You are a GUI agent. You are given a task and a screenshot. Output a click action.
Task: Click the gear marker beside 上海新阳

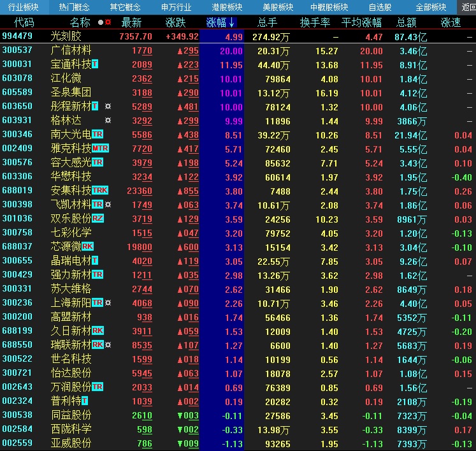coord(108,303)
